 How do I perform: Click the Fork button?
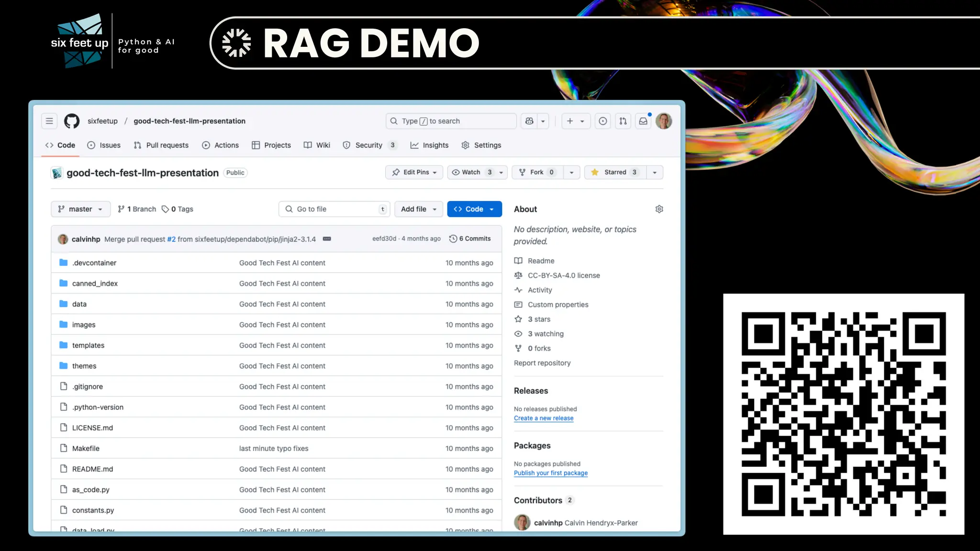coord(537,172)
